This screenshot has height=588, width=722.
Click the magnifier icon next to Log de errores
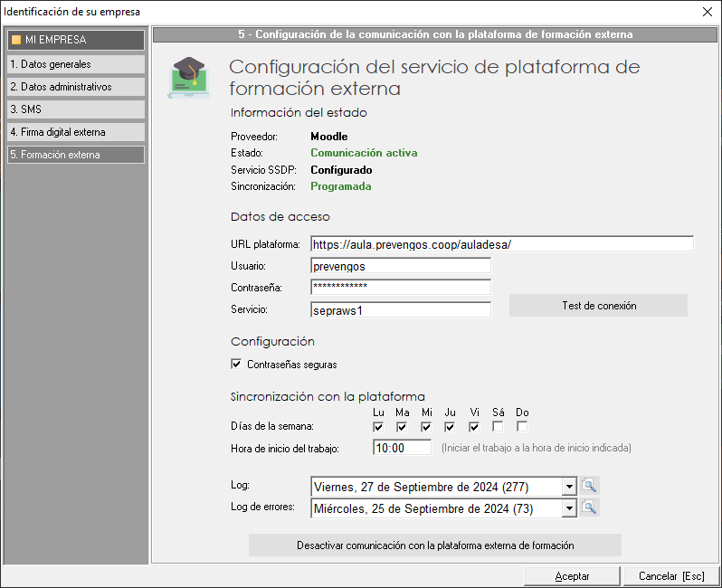point(590,508)
